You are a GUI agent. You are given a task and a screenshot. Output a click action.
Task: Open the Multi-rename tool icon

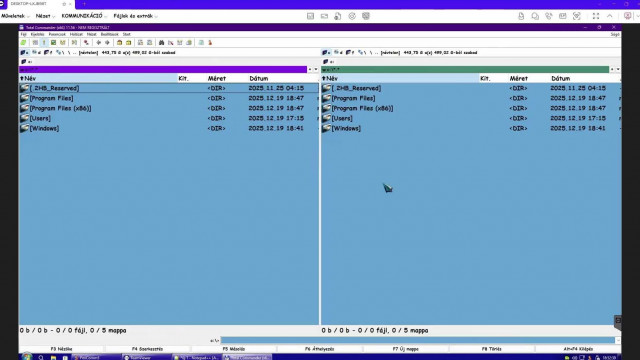(x=171, y=42)
